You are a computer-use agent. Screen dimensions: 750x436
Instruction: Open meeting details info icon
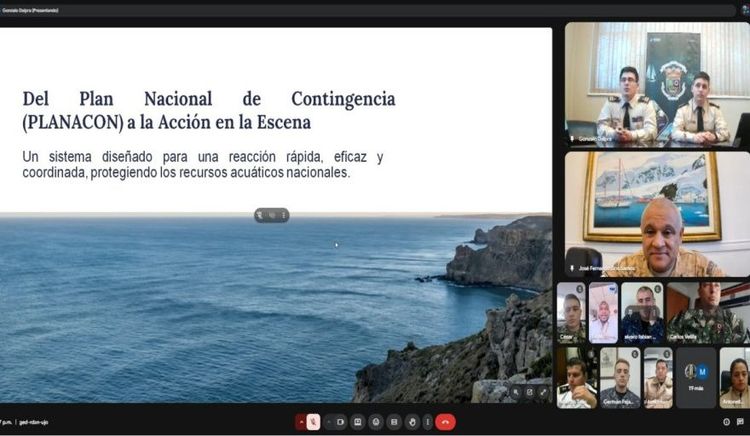[x=727, y=422]
